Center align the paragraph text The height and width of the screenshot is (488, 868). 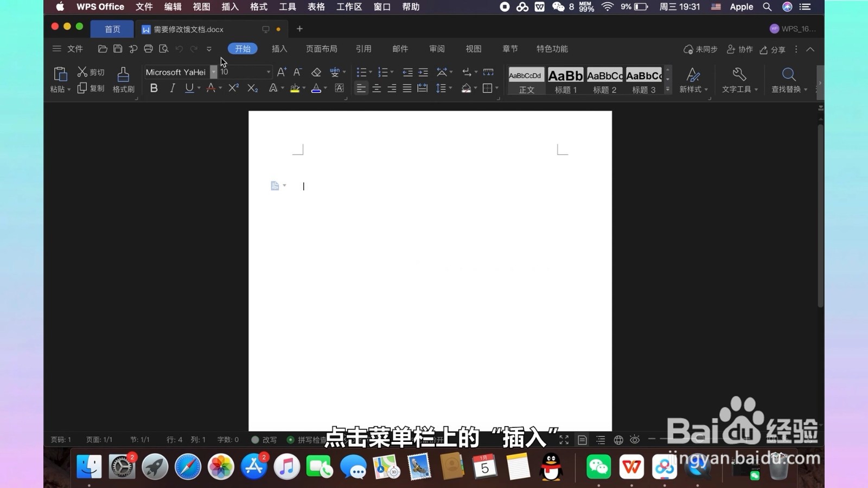(x=376, y=88)
